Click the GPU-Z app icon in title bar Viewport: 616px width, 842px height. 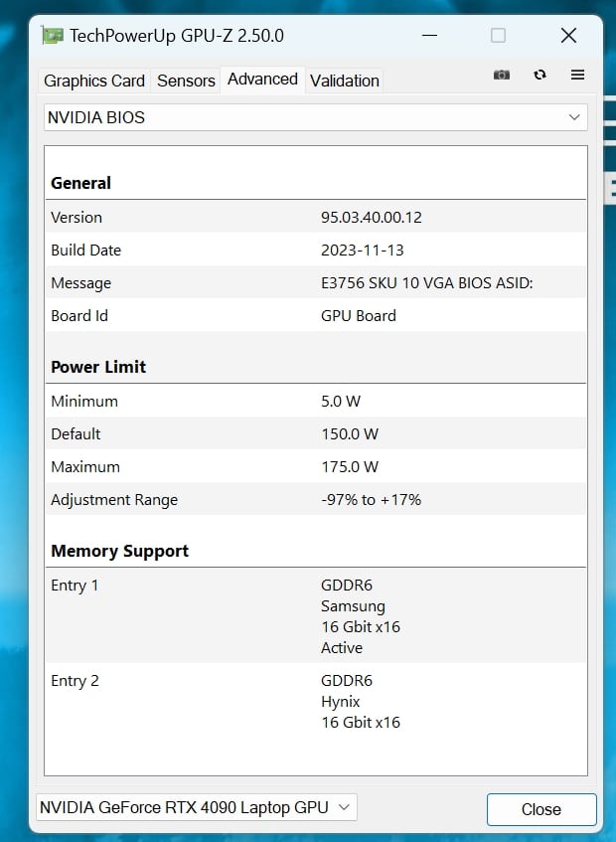(x=52, y=36)
